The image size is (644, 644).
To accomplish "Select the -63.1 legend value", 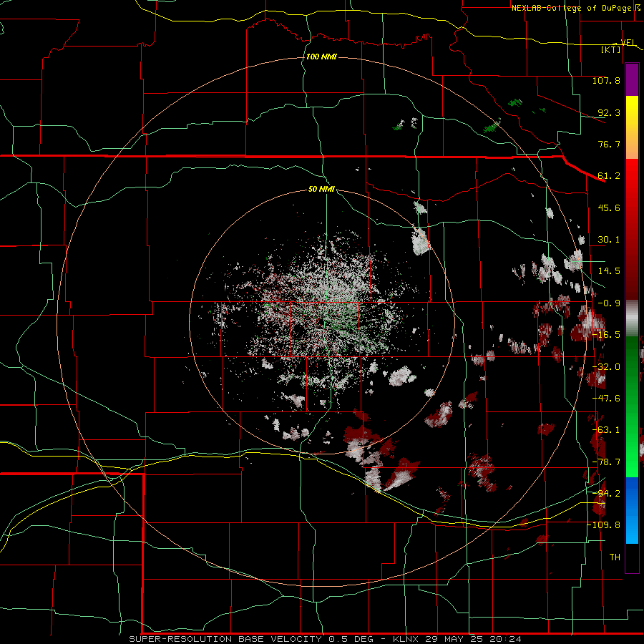I will [x=606, y=430].
